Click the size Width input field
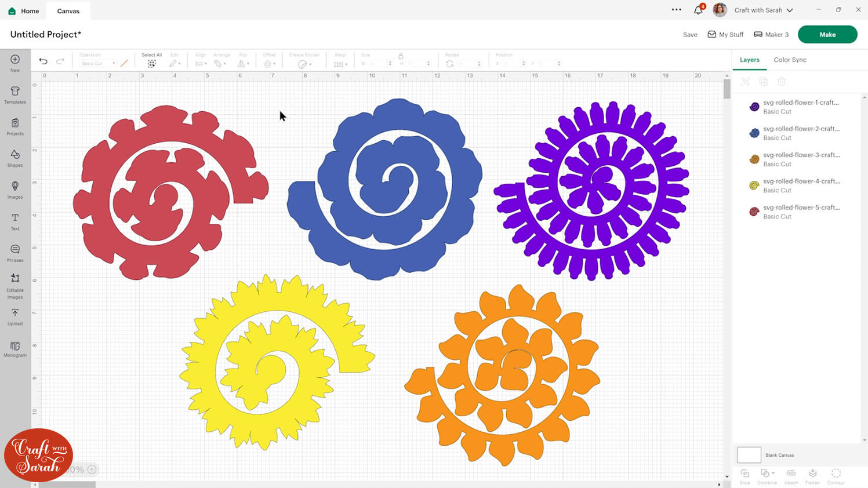 (379, 64)
